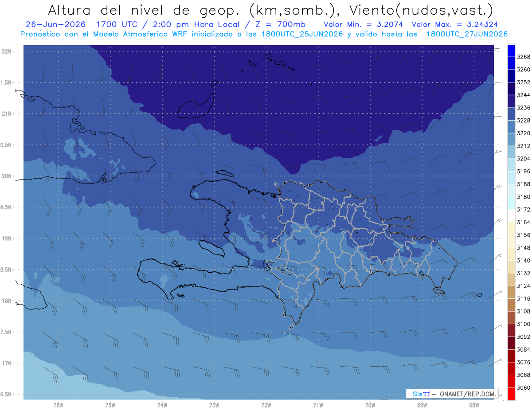532x411 pixels.
Task: Select the dark red swatch between 3092 and 3084
Action: 511,343
